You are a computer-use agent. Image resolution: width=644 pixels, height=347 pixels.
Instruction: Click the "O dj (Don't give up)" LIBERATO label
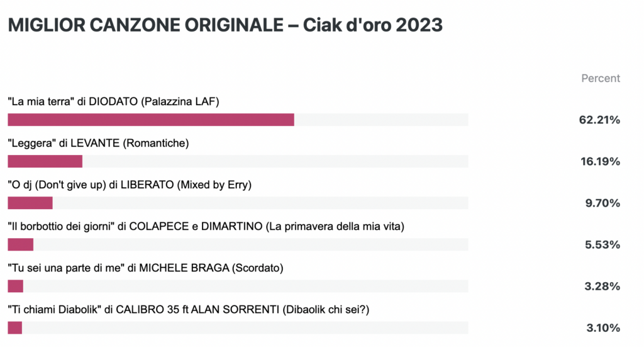click(130, 185)
